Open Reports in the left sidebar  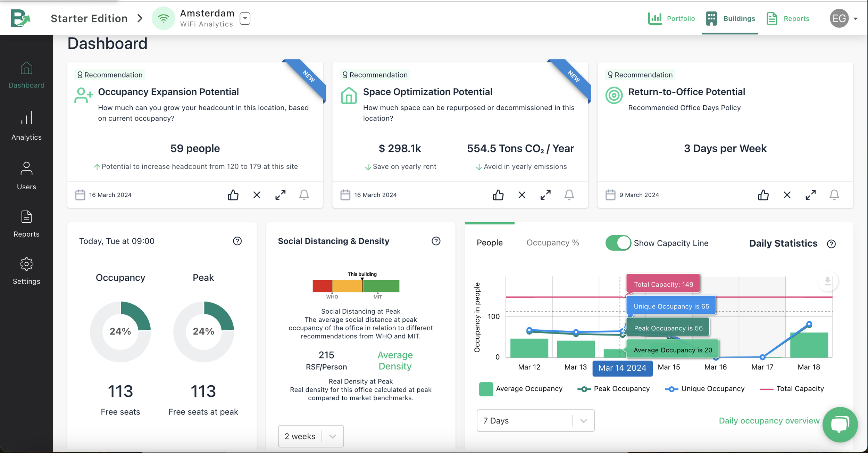(26, 224)
